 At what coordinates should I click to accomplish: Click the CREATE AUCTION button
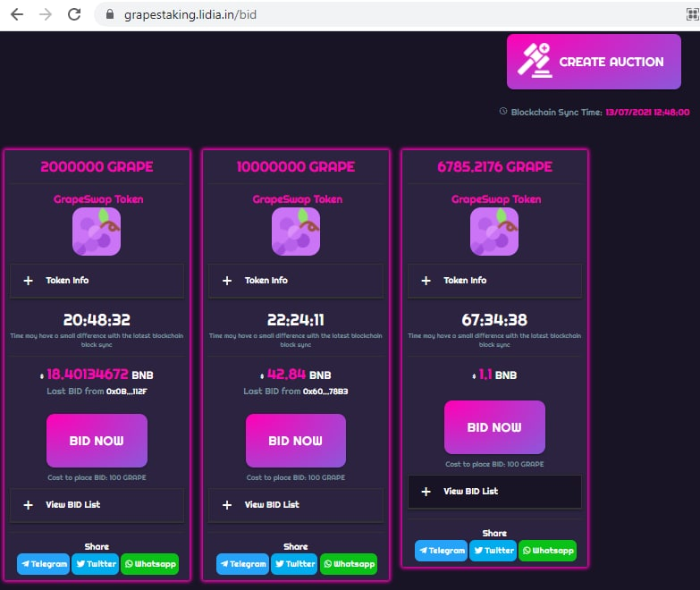[594, 62]
